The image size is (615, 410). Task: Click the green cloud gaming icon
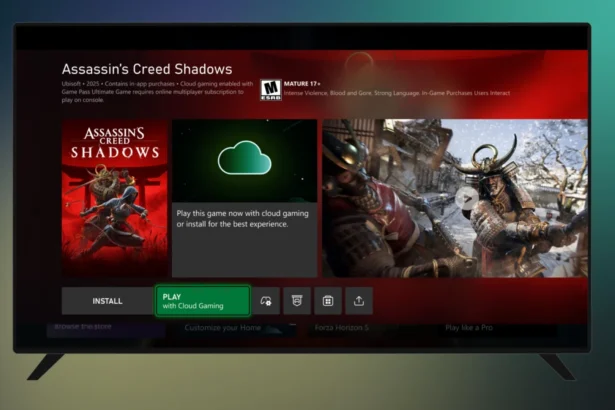point(245,158)
